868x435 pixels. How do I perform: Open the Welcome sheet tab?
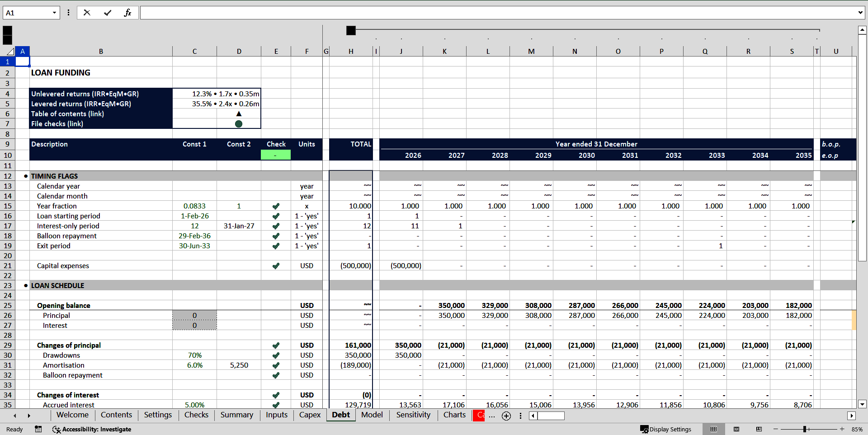(72, 415)
